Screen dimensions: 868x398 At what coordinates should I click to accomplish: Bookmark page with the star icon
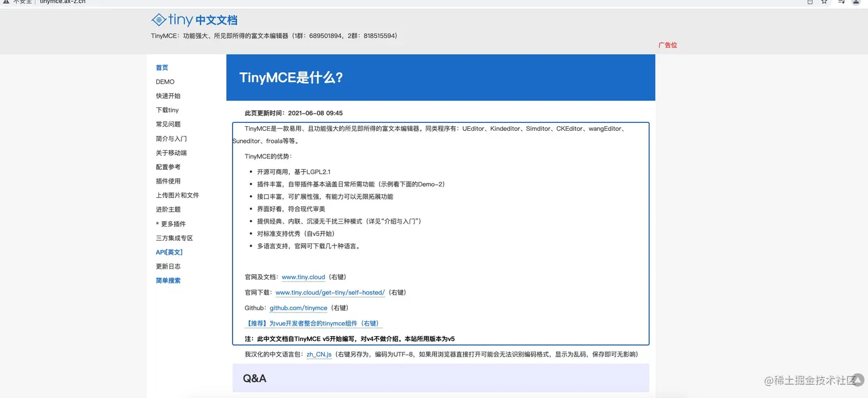824,2
